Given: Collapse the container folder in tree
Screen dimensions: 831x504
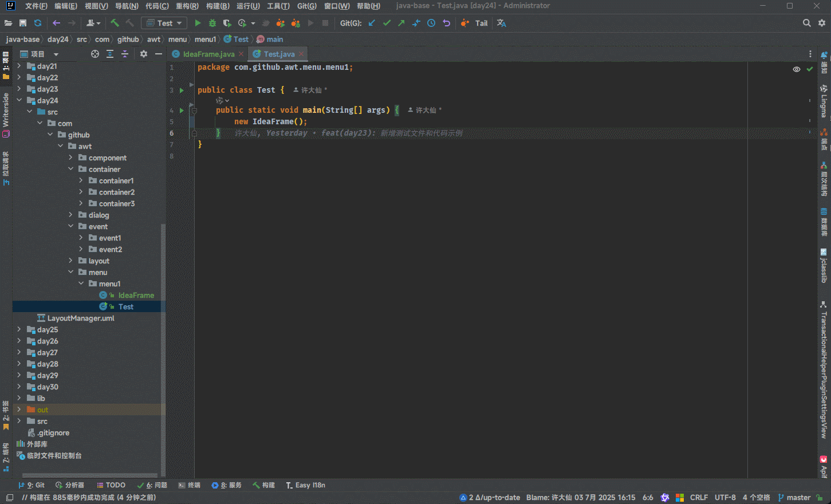Looking at the screenshot, I should pos(71,169).
